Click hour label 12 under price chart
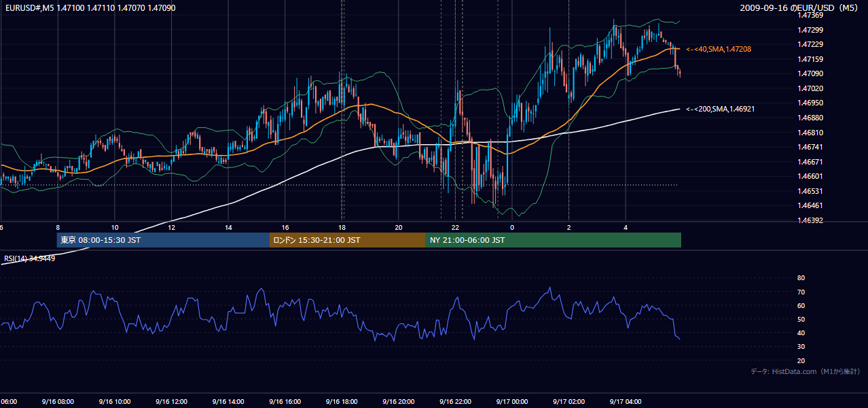Screen dimensions: 868x408 point(171,227)
